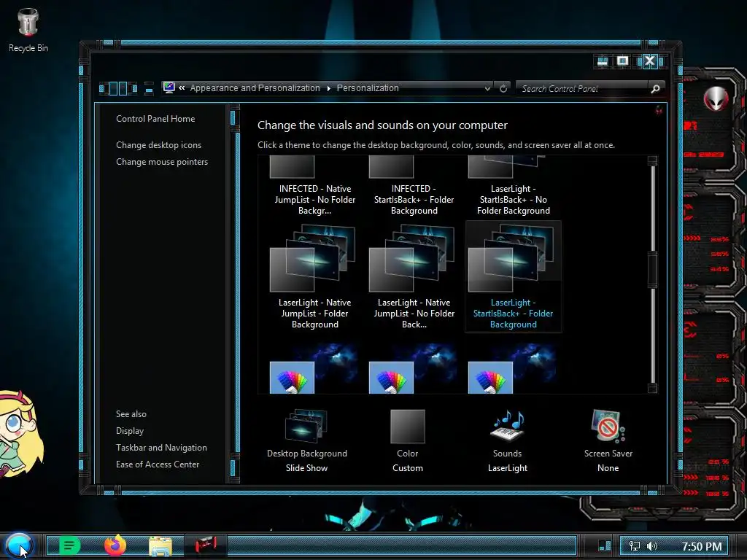Screen dimensions: 747x560
Task: Click into Search Control Panel field
Action: (583, 88)
